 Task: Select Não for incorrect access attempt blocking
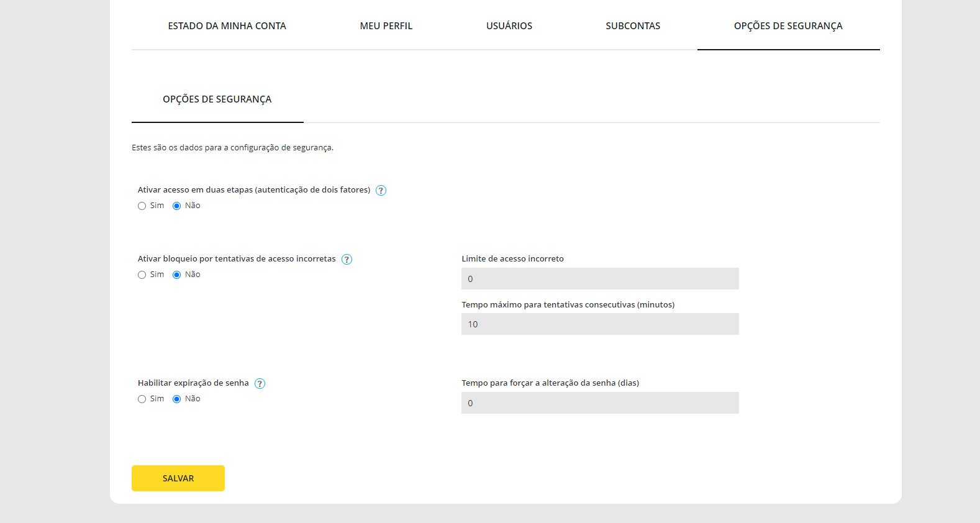pos(177,275)
